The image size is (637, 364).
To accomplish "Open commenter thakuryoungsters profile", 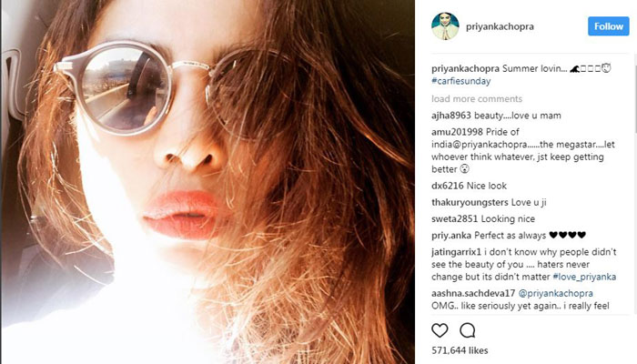I will pyautogui.click(x=470, y=202).
